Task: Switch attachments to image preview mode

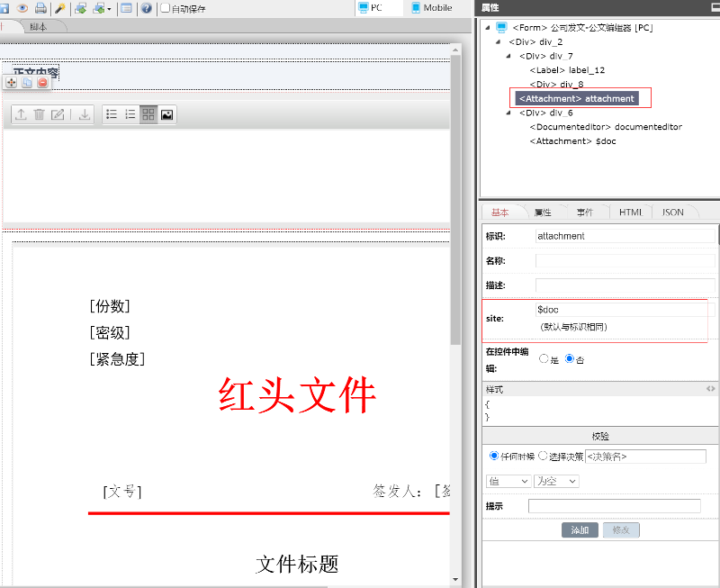Action: point(166,114)
